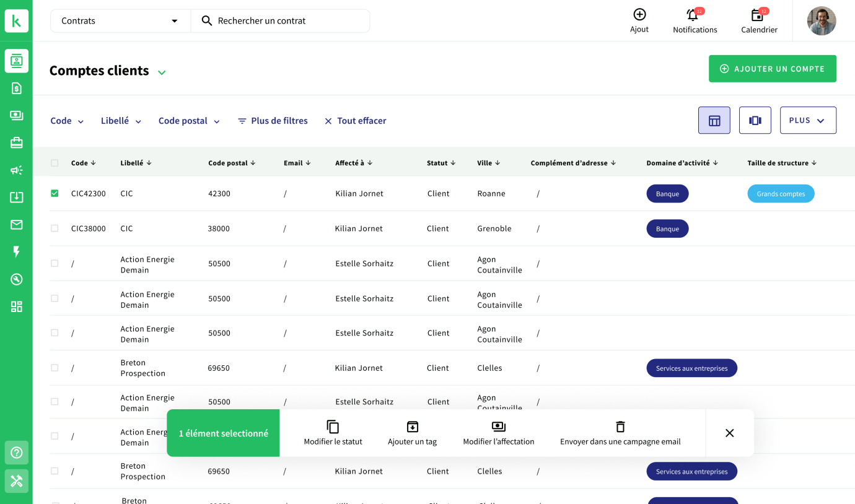Image resolution: width=855 pixels, height=504 pixels.
Task: Open the briefcase icon in sidebar
Action: [17, 143]
